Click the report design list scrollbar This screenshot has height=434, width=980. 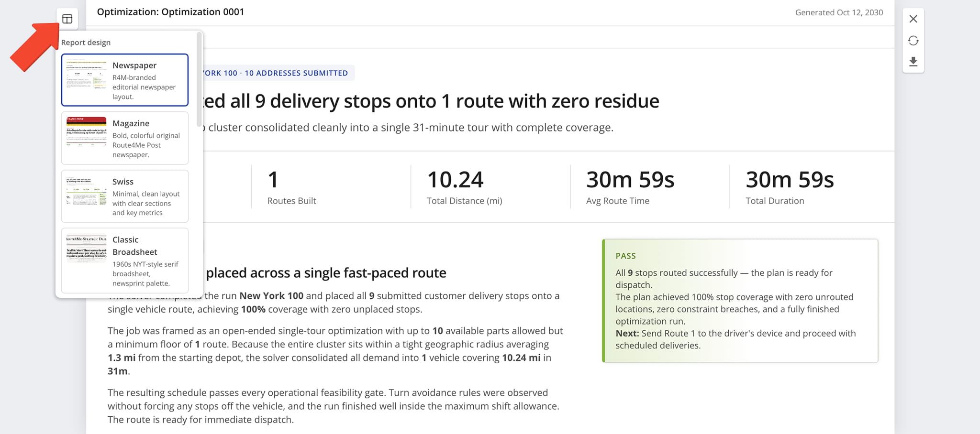point(199,80)
